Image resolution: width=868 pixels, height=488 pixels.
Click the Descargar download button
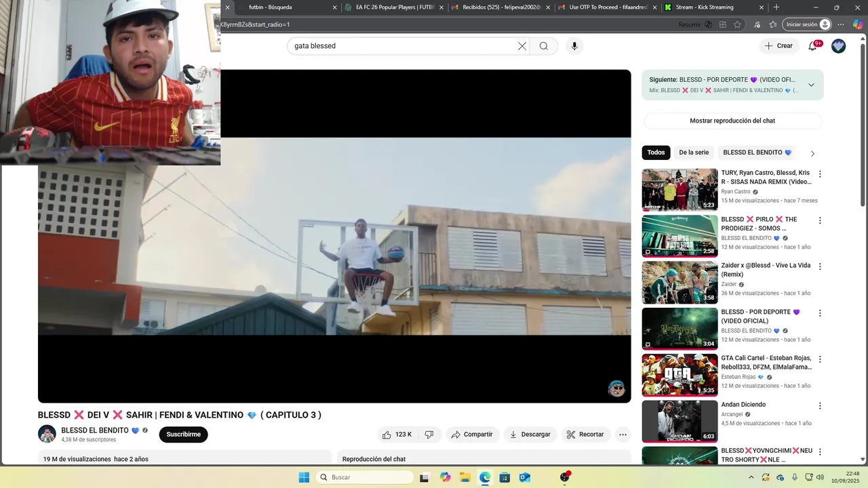pos(530,434)
